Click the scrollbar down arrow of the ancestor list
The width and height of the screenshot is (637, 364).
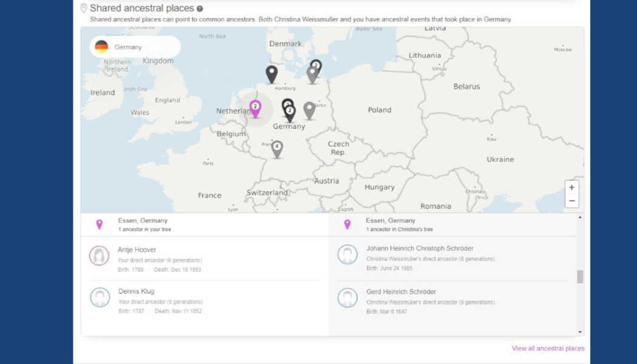tap(580, 332)
